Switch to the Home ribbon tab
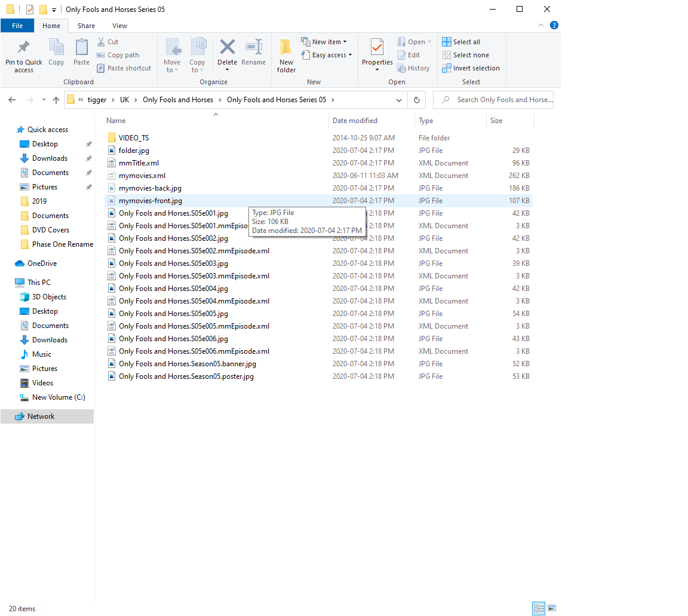688x616 pixels. tap(51, 26)
